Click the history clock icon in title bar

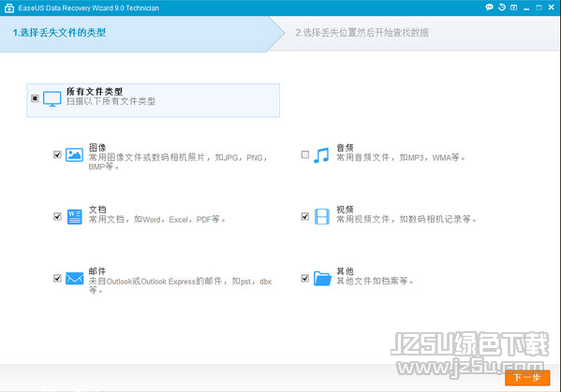[502, 7]
